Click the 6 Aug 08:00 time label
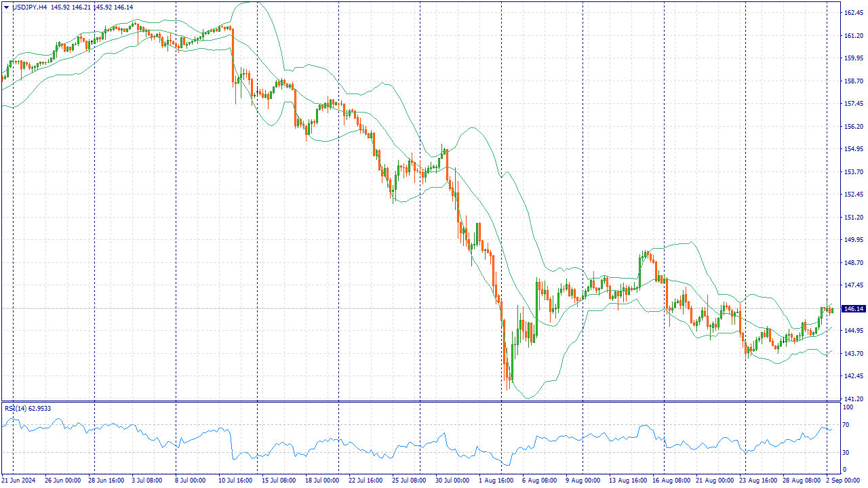 [538, 481]
